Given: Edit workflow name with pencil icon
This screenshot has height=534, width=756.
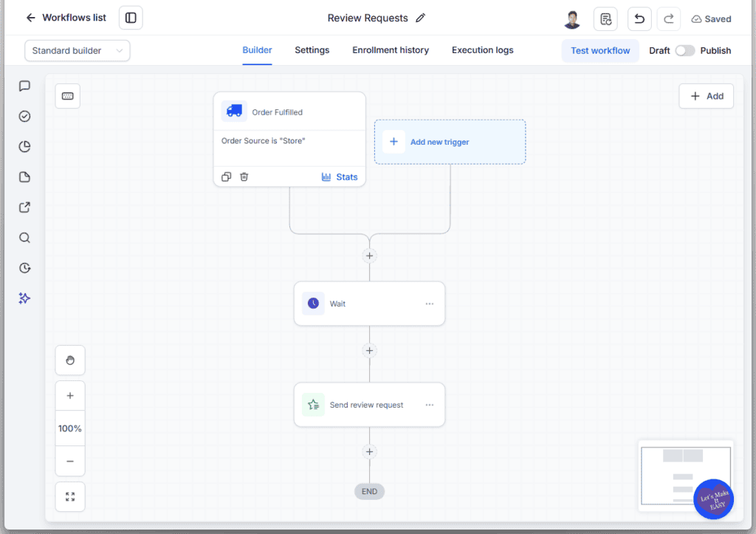Looking at the screenshot, I should (420, 18).
